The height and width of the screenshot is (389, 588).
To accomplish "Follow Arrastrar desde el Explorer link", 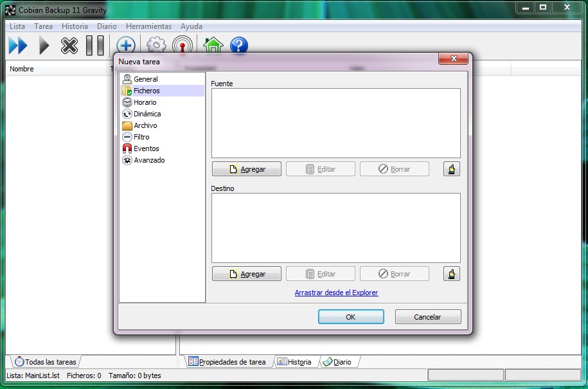I will pos(336,293).
